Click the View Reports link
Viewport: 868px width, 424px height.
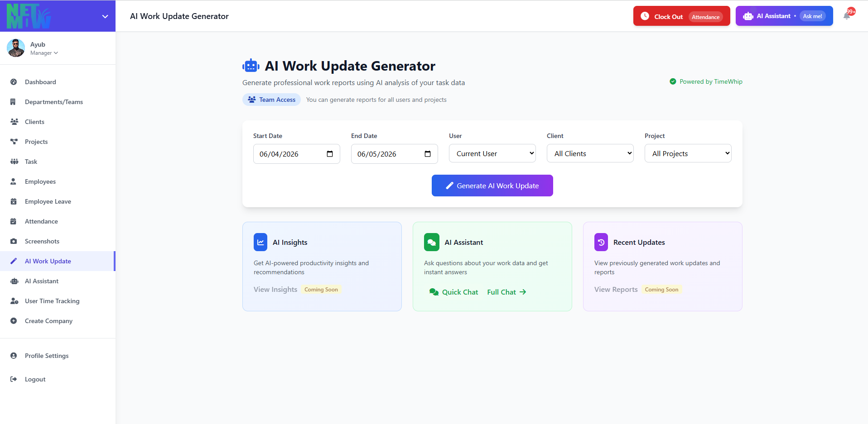tap(616, 290)
